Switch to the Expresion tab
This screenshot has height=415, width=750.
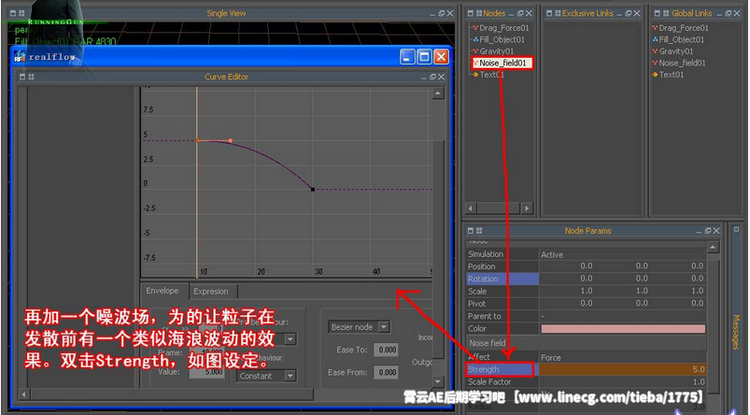click(x=211, y=291)
